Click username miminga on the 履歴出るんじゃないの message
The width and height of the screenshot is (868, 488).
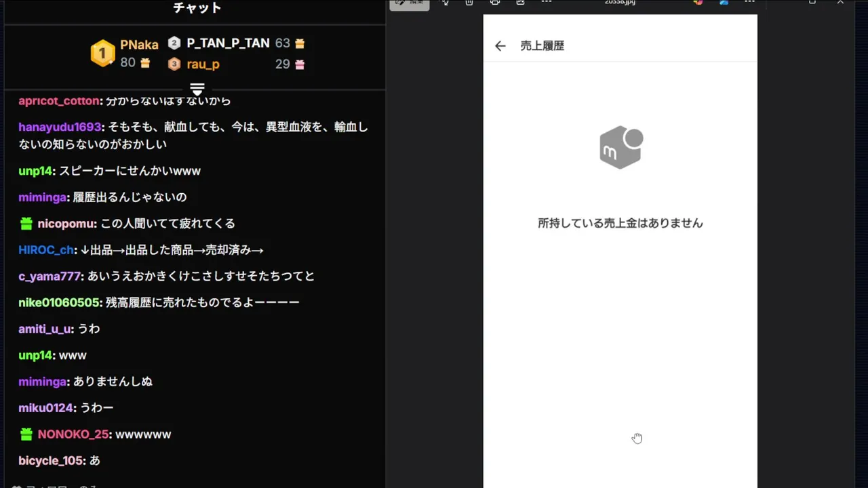point(43,198)
